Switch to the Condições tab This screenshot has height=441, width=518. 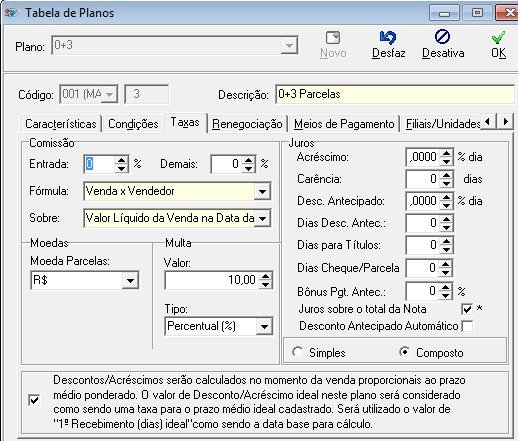(133, 124)
